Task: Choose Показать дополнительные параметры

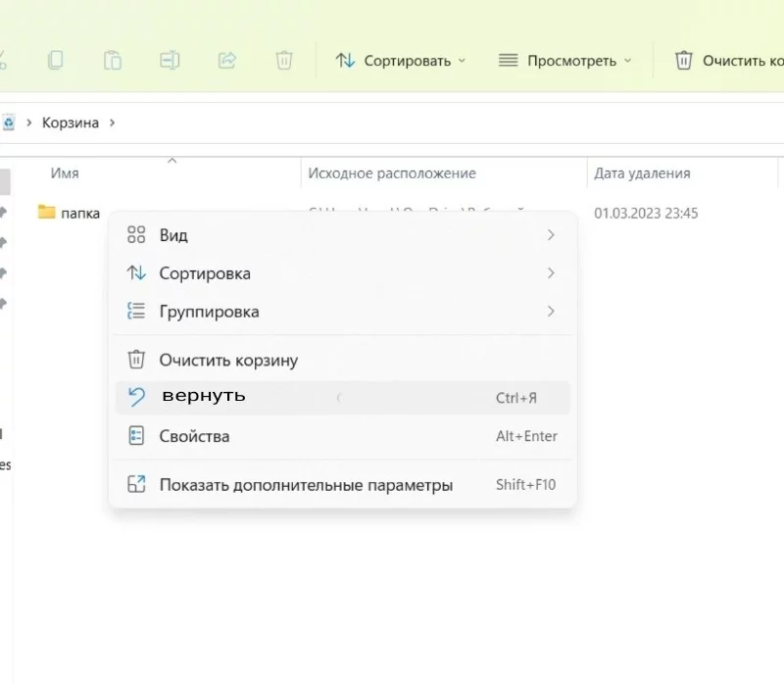Action: click(342, 484)
